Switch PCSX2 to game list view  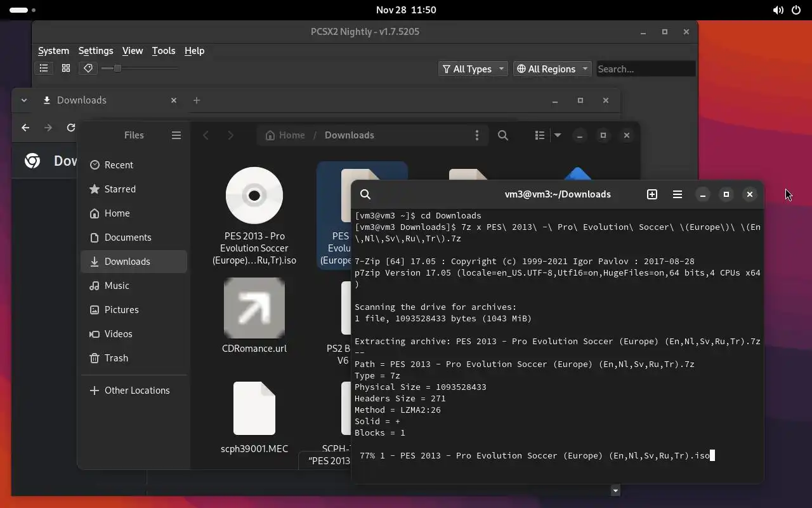point(44,69)
